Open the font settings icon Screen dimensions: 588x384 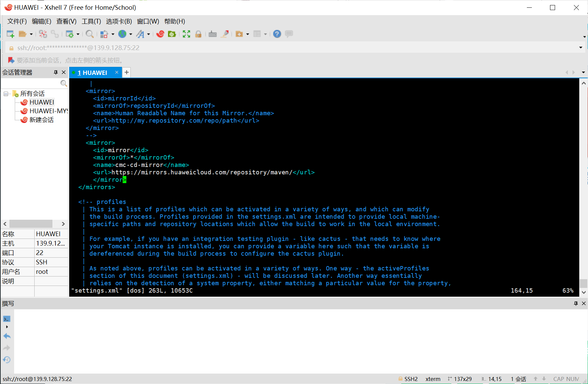pyautogui.click(x=140, y=34)
